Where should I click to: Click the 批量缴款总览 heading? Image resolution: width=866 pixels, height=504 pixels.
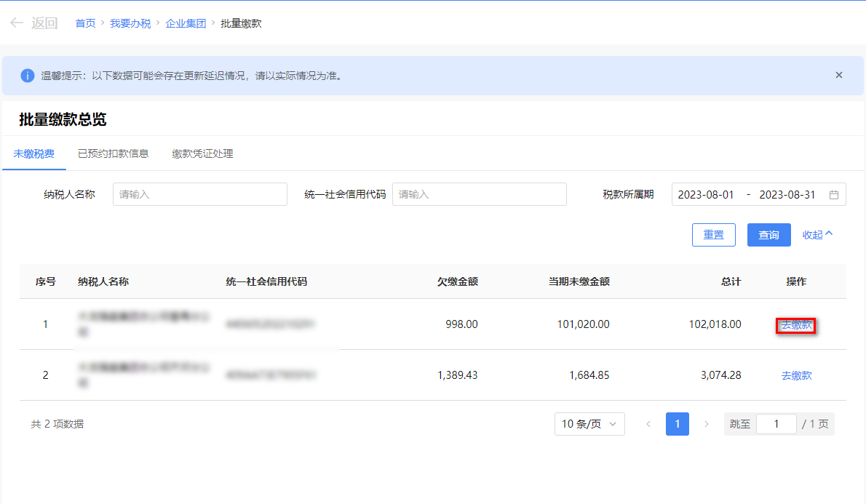point(63,119)
